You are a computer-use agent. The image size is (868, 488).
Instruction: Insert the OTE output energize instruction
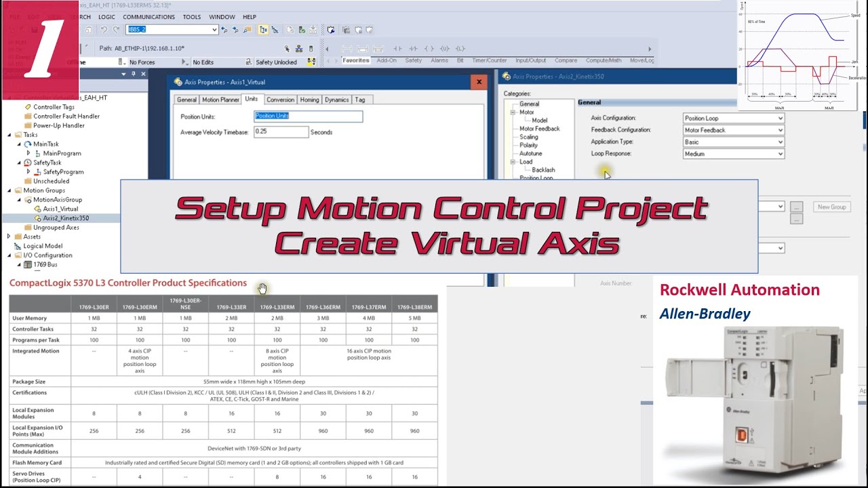click(x=429, y=49)
